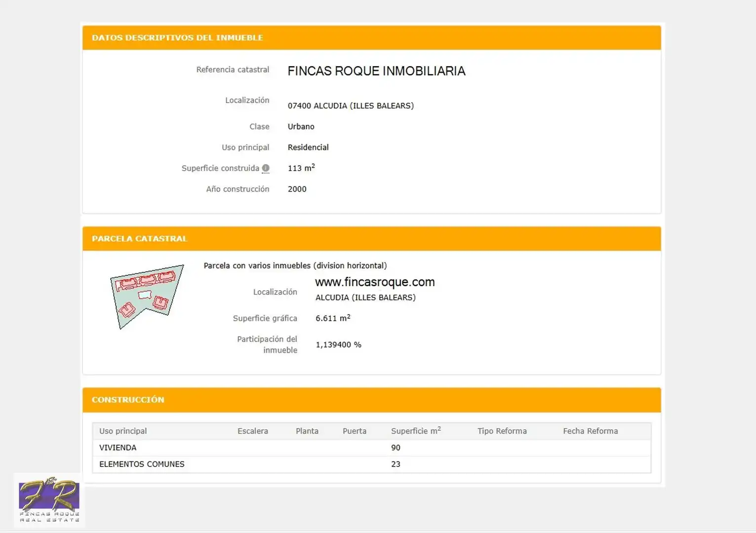The height and width of the screenshot is (533, 756).
Task: Click the Tipo Reforma column header
Action: click(502, 431)
